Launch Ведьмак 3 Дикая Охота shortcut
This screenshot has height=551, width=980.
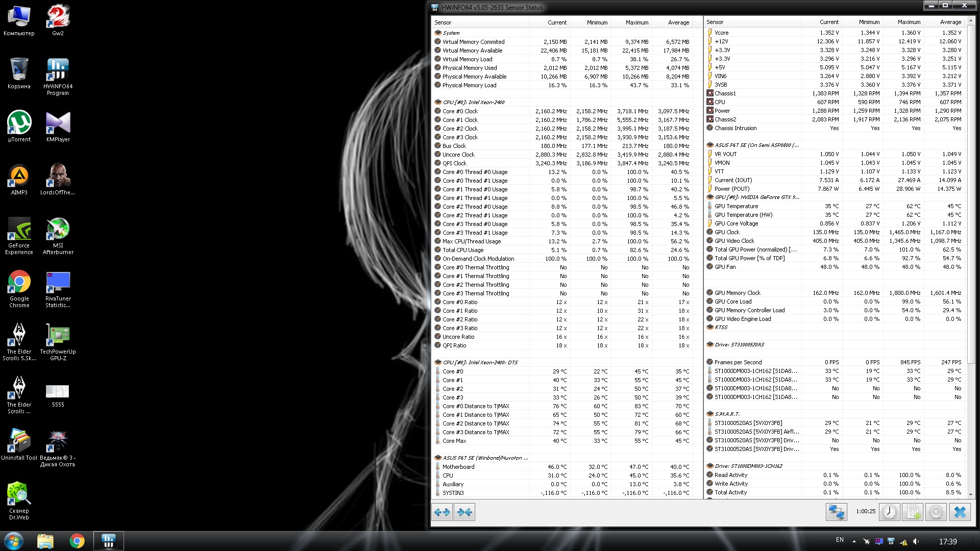click(x=58, y=448)
